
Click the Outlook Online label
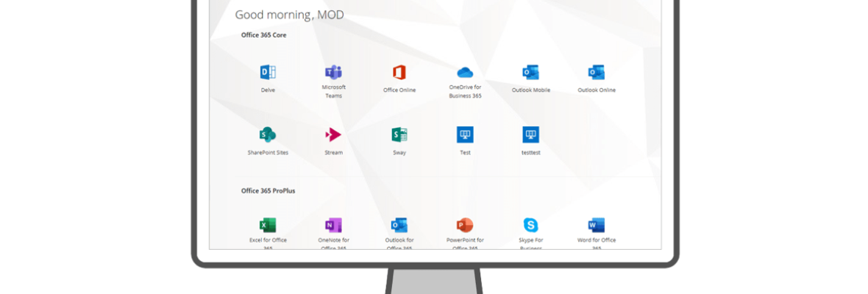coord(597,90)
